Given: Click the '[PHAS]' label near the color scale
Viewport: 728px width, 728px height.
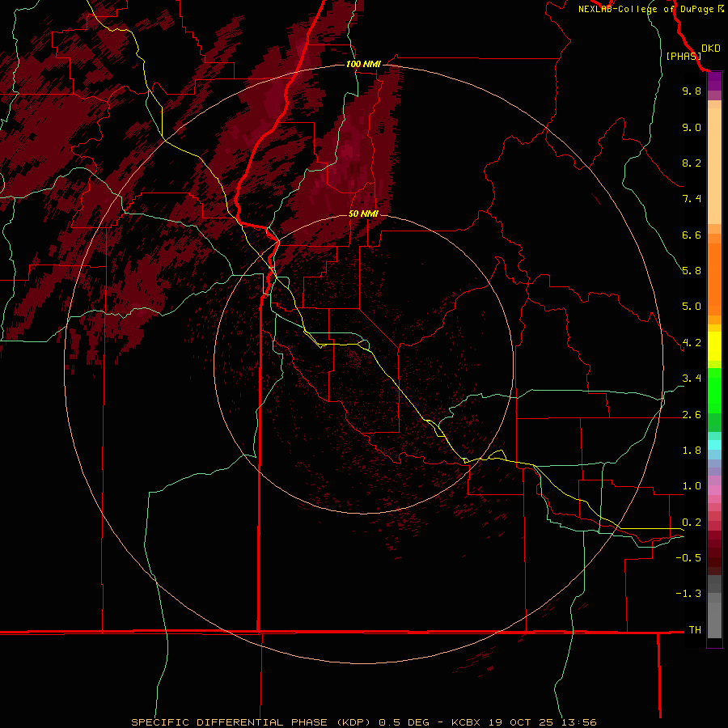Looking at the screenshot, I should pyautogui.click(x=684, y=56).
